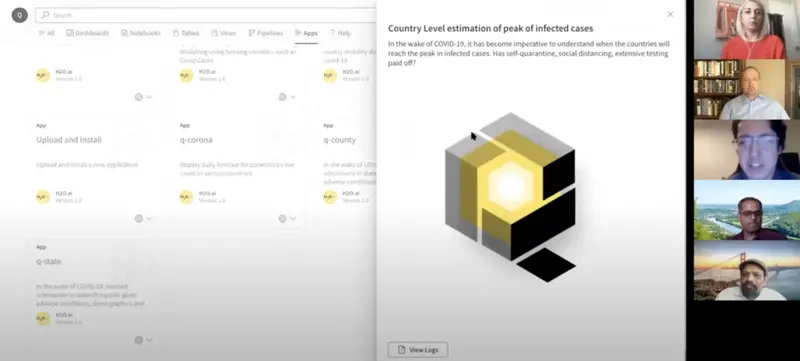Open the q-county app title
Screen dimensions: 800x361
click(339, 140)
